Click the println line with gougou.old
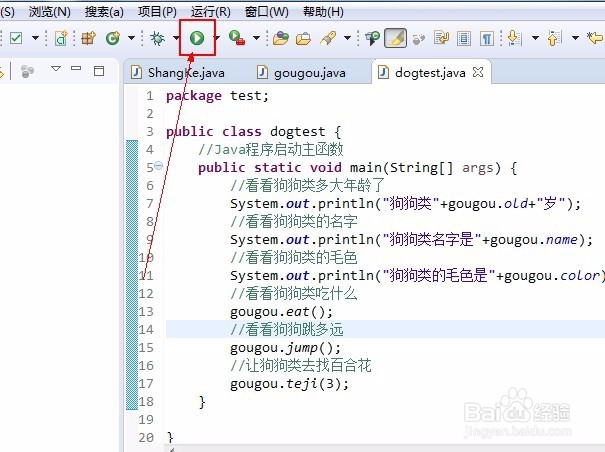Image resolution: width=605 pixels, height=452 pixels. click(406, 203)
